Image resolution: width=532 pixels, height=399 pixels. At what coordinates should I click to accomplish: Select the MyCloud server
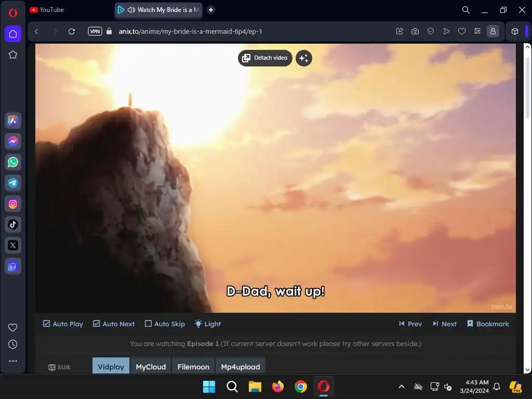[x=151, y=366]
